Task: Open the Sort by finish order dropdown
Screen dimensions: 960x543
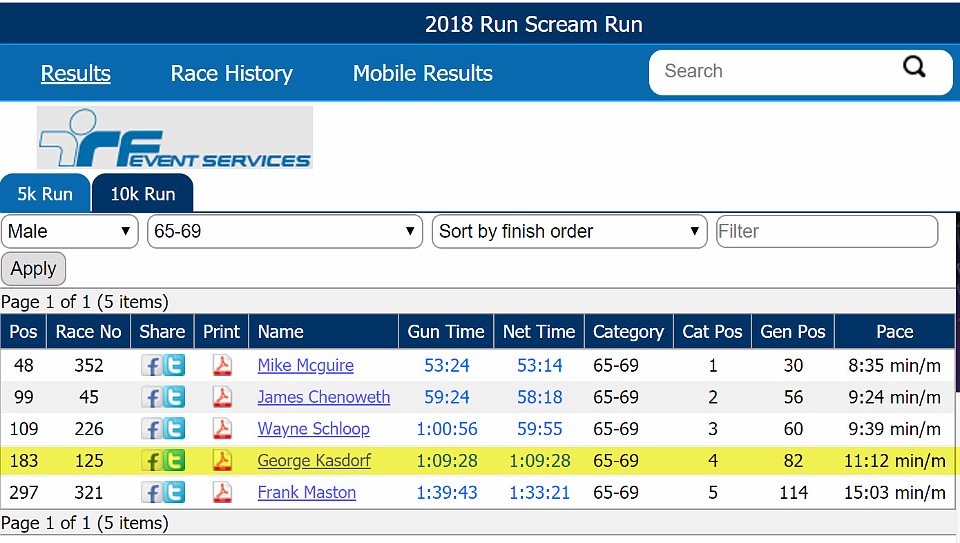Action: point(569,232)
